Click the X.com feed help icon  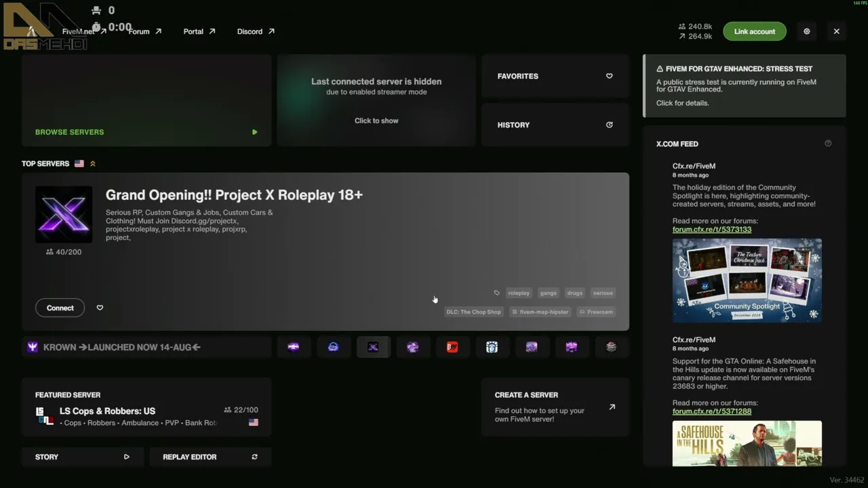click(x=828, y=144)
